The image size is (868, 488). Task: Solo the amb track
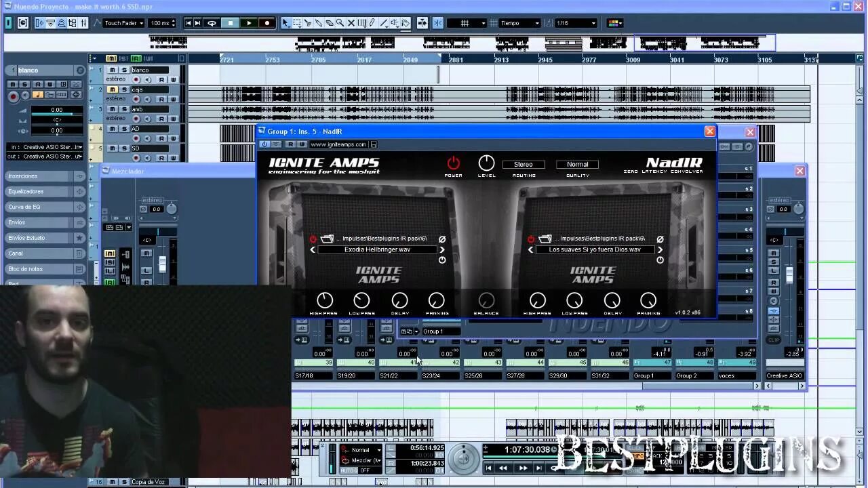(124, 109)
